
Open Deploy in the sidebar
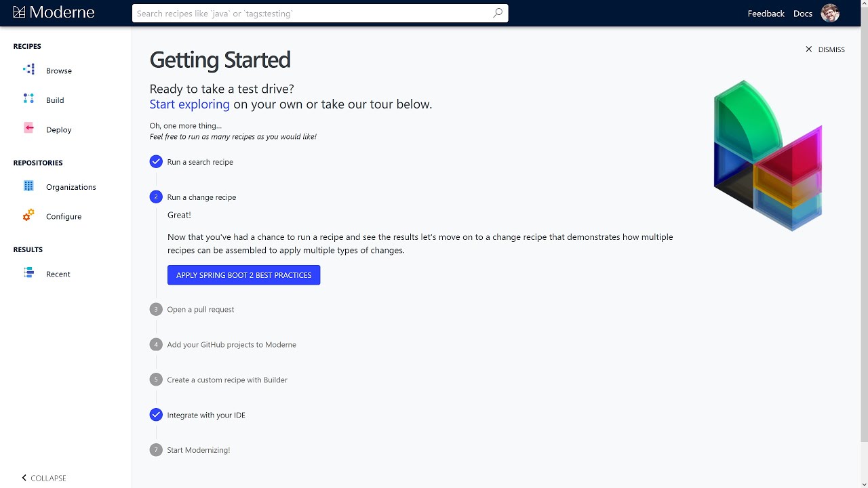(x=59, y=129)
